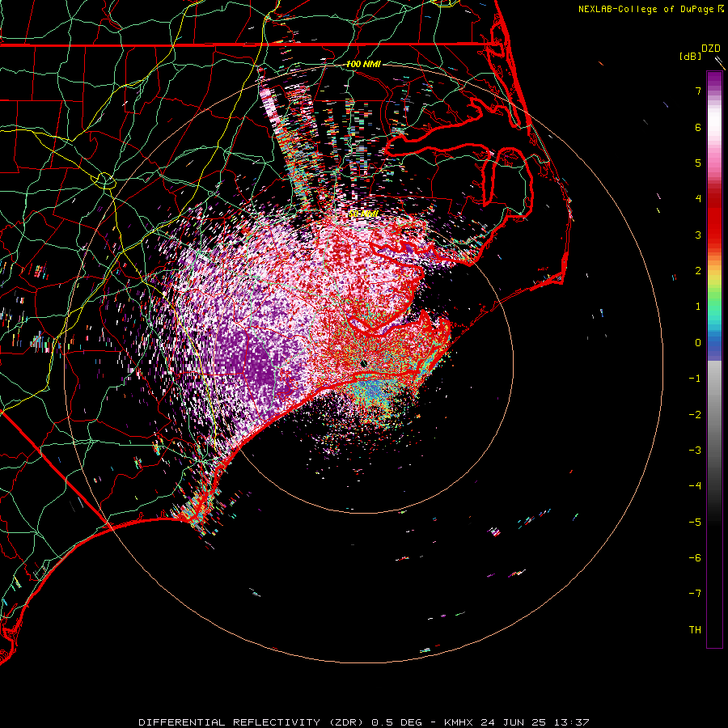The height and width of the screenshot is (728, 728).
Task: Click the scale value 4
Action: (x=698, y=199)
